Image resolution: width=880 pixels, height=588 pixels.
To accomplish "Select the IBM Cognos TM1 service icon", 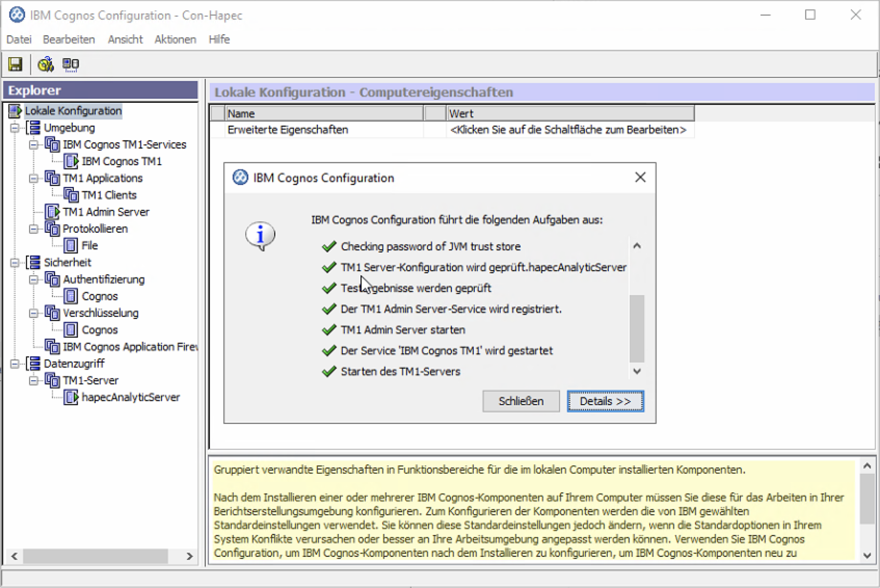I will click(71, 162).
